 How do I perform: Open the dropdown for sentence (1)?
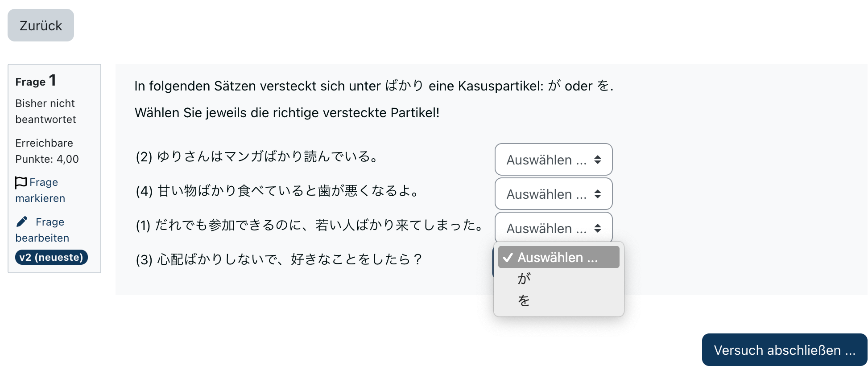point(554,228)
